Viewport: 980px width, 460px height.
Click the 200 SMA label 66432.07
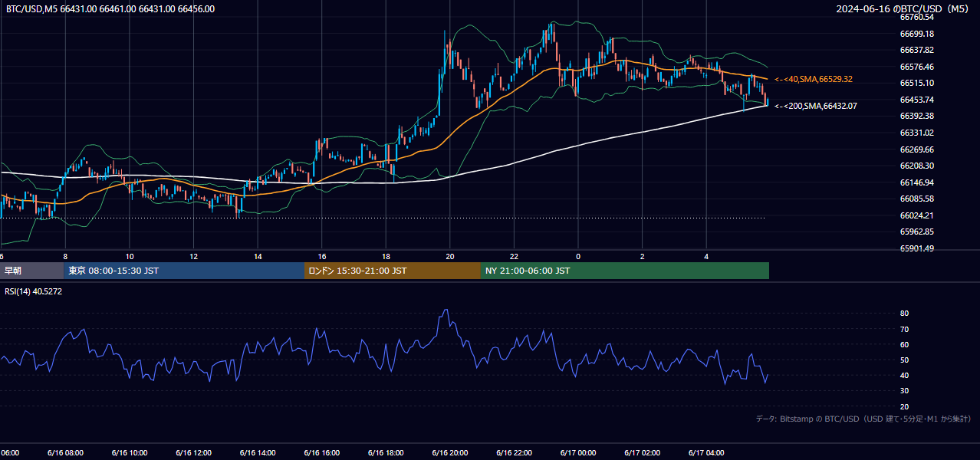click(816, 106)
